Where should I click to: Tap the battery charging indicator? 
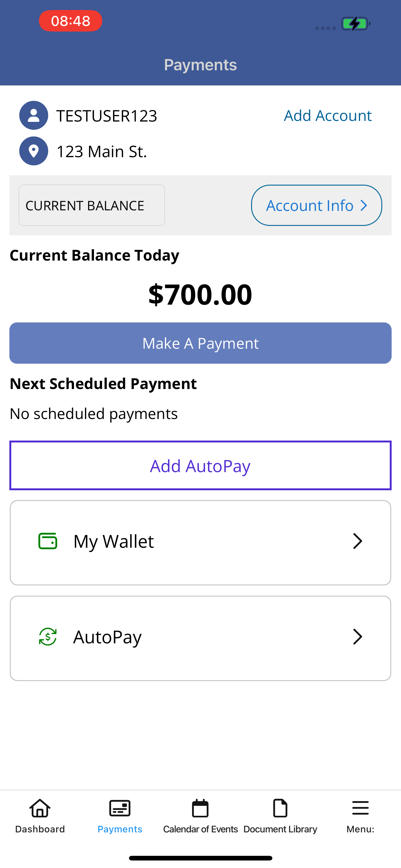tap(356, 23)
